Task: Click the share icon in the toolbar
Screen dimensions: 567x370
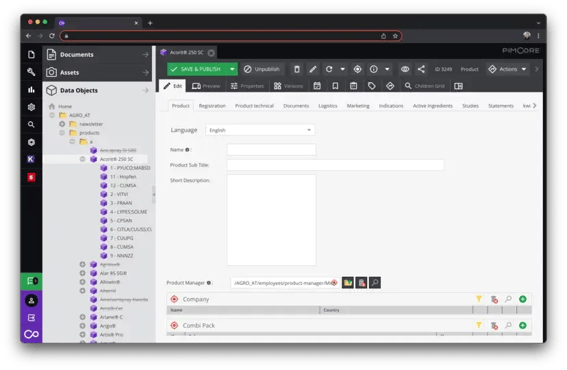Action: [421, 69]
